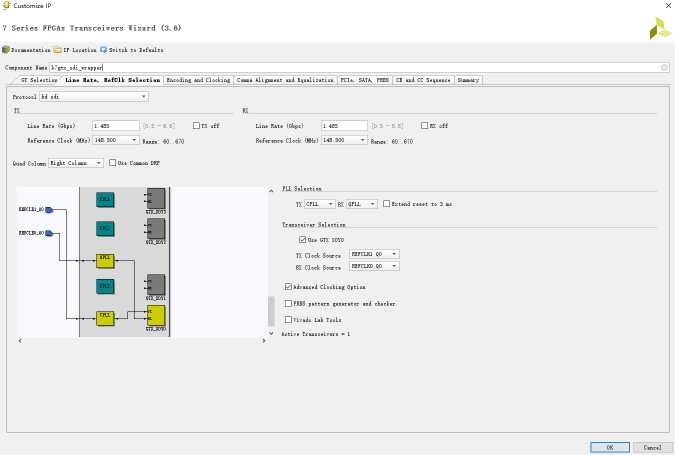The width and height of the screenshot is (675, 455).
Task: Click the Cancel button
Action: pos(652,447)
